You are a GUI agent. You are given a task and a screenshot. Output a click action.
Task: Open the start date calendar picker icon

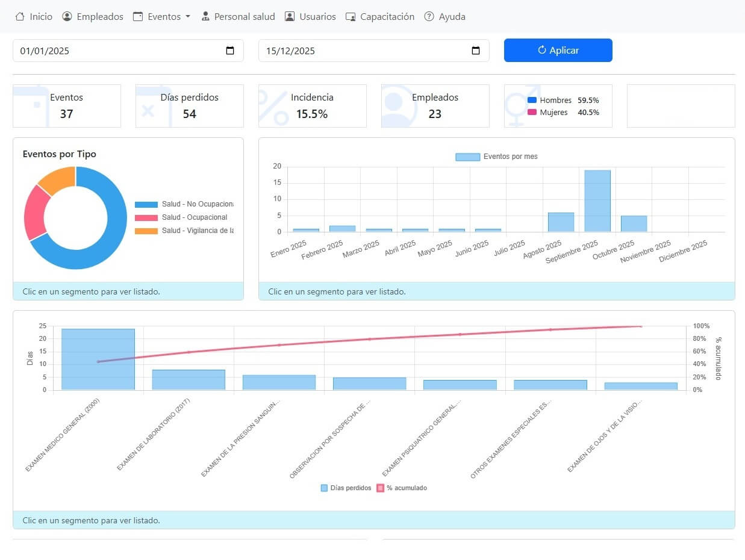230,51
